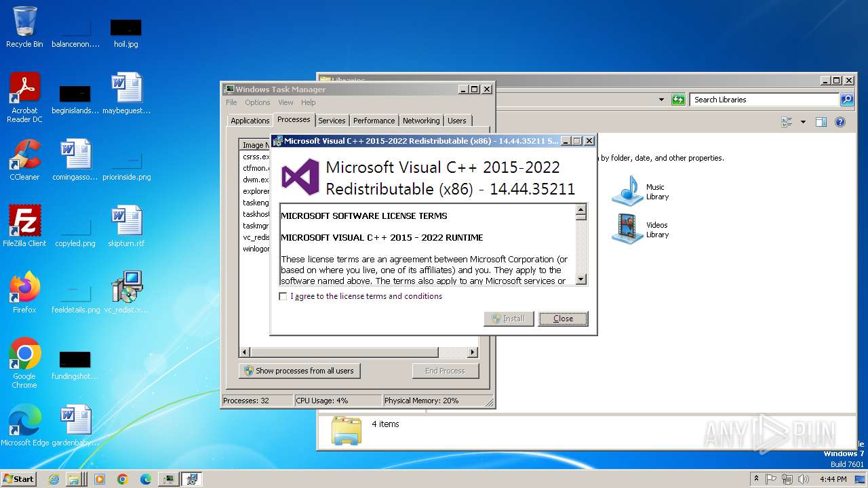The image size is (868, 488).
Task: Open Action Center flag tray icon
Action: [771, 479]
